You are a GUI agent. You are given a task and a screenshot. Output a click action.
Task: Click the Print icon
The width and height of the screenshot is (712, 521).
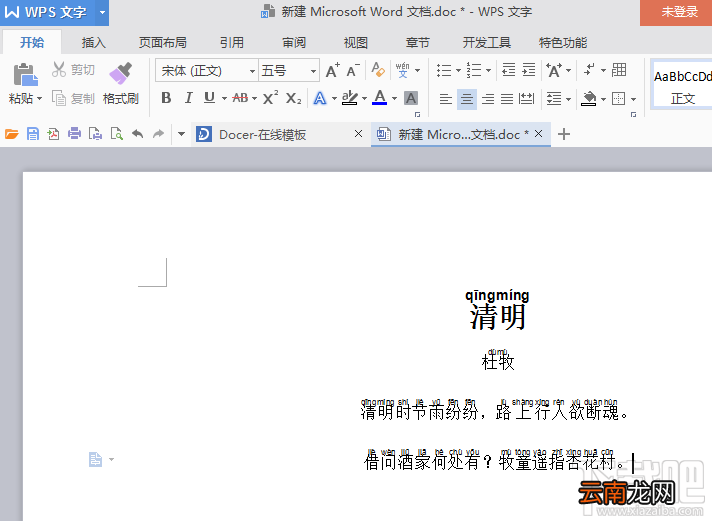coord(74,134)
